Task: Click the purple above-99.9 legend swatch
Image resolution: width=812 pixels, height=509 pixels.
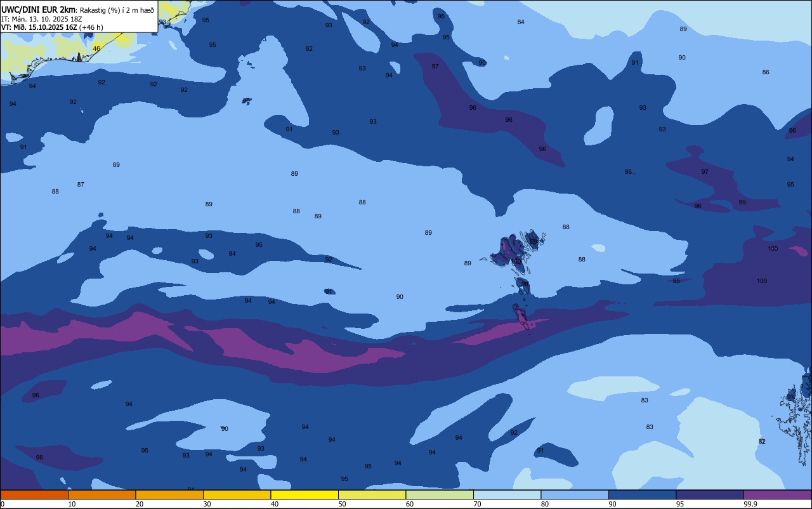Action: 777,494
